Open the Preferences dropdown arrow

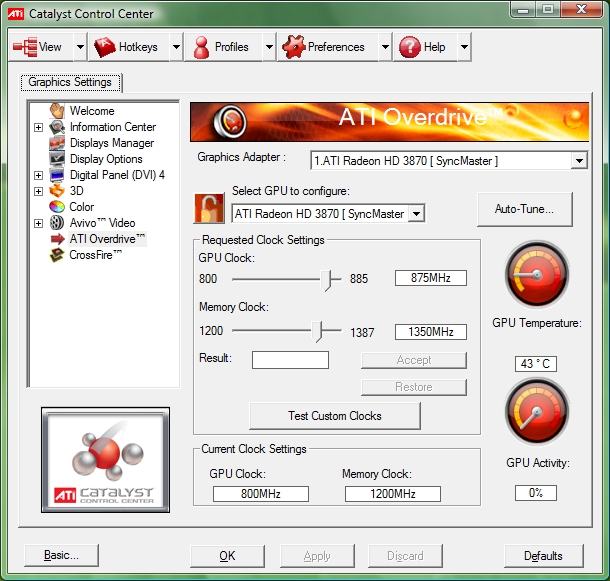[x=385, y=47]
